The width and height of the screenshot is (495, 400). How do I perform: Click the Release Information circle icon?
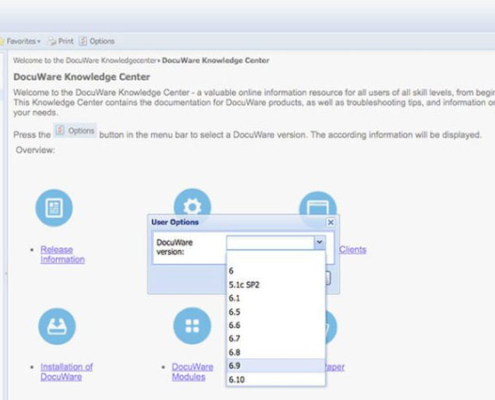[54, 208]
